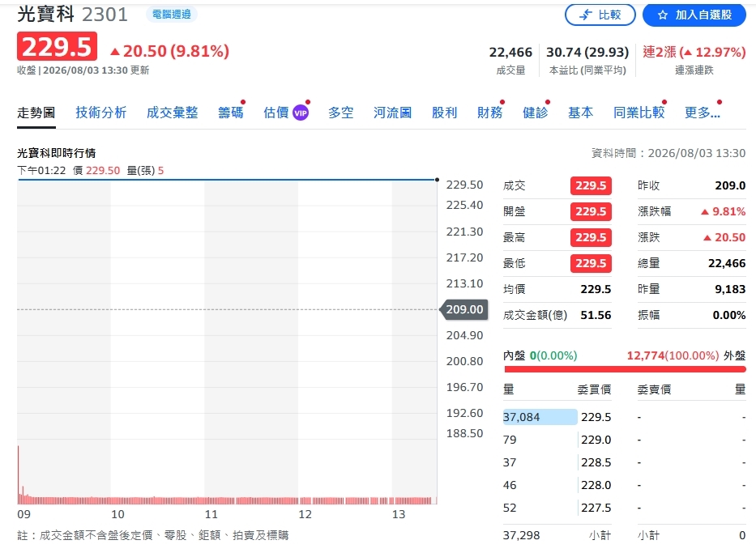
Task: Open the 河流圖 tab
Action: coord(392,113)
